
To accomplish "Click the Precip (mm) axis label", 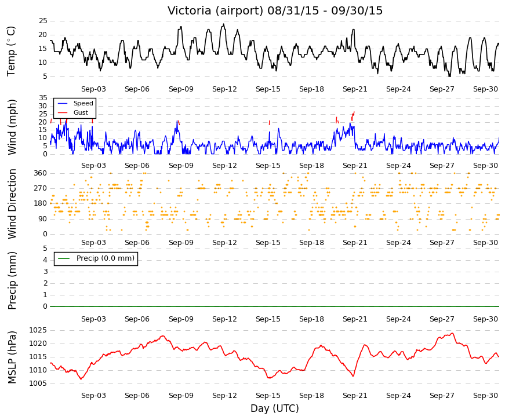I will (x=12, y=280).
